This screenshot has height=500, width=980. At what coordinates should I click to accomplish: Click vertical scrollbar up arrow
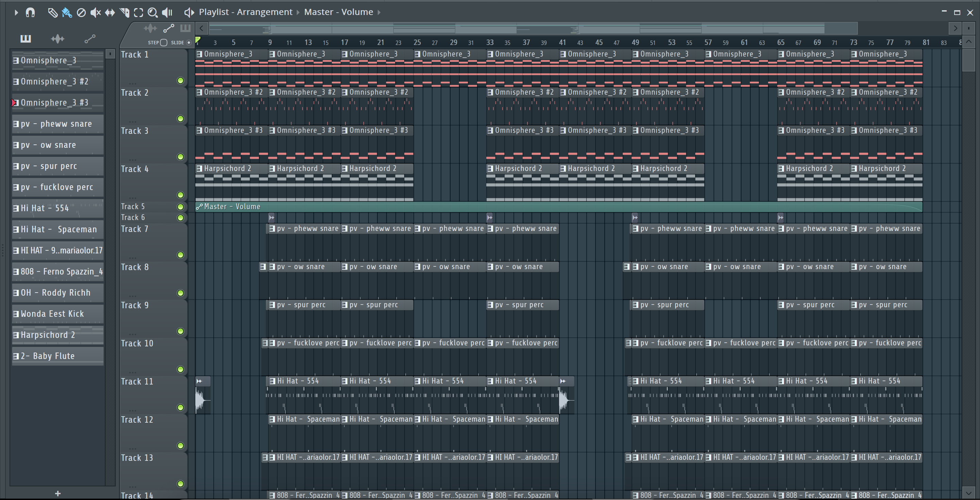click(x=968, y=41)
